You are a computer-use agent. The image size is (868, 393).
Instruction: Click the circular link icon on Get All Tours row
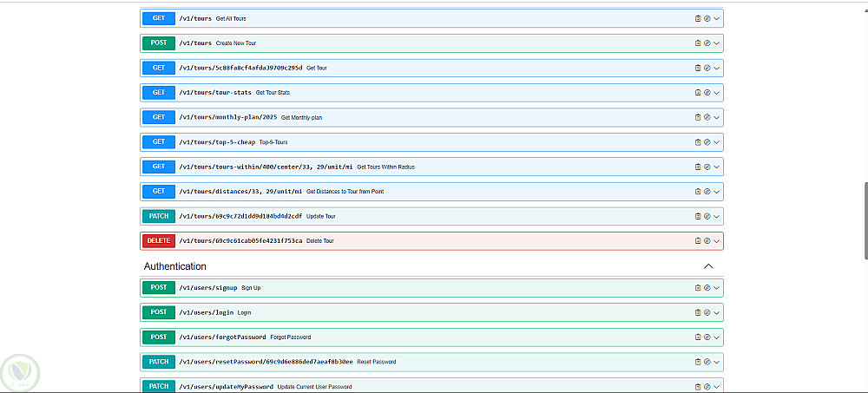coord(707,18)
